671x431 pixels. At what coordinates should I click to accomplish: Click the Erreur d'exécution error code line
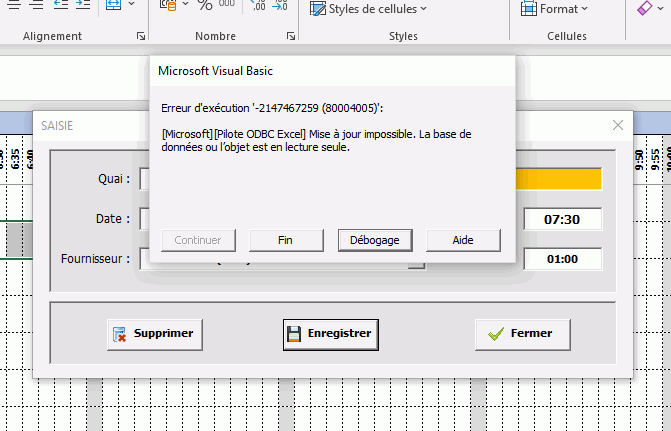pyautogui.click(x=272, y=108)
